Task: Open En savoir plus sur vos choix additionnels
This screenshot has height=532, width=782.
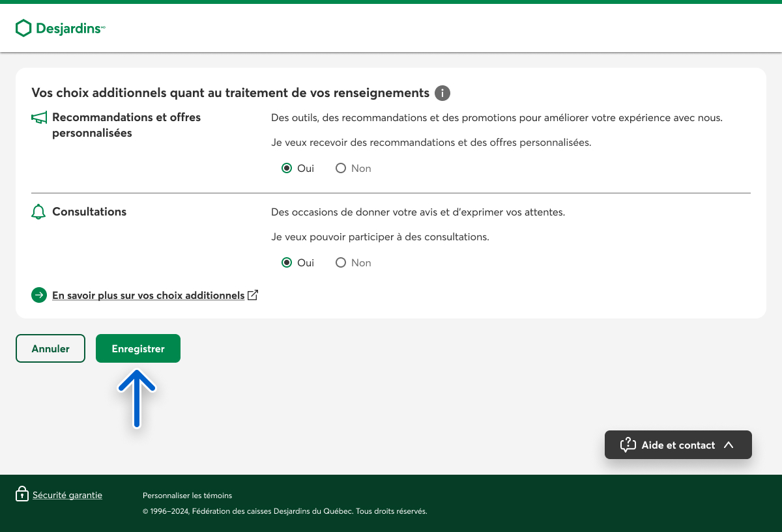Action: click(148, 296)
